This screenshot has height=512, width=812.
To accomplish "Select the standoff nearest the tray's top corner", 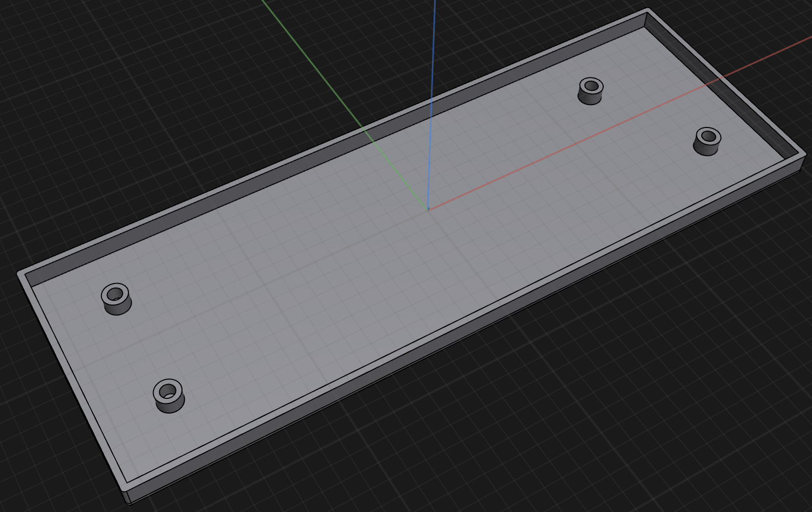I will (x=590, y=96).
